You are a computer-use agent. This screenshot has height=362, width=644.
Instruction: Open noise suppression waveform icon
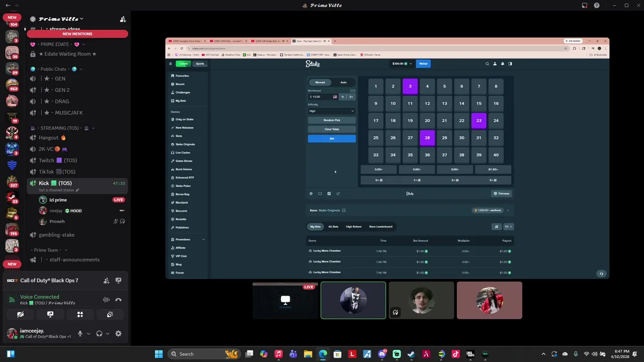(x=106, y=300)
